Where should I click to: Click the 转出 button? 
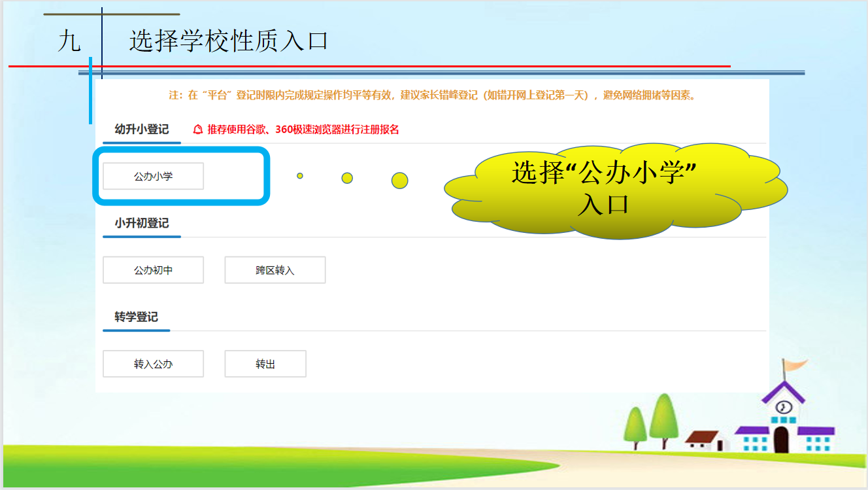click(x=265, y=364)
